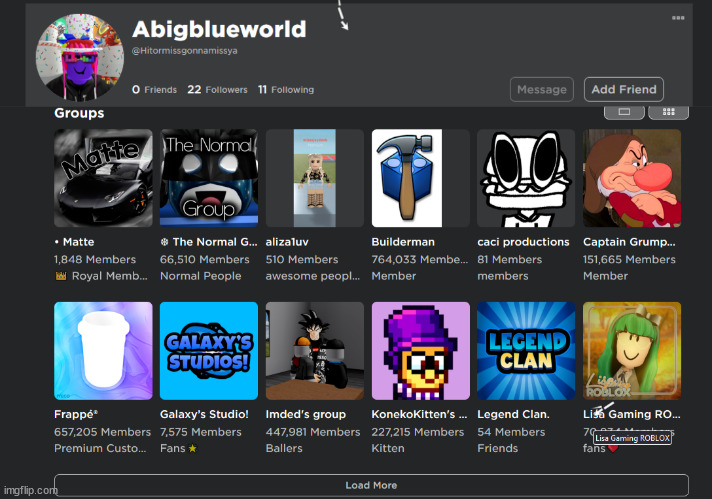Screen dimensions: 712x499
Task: Click the Abigblueworld profile avatar
Action: (x=79, y=57)
